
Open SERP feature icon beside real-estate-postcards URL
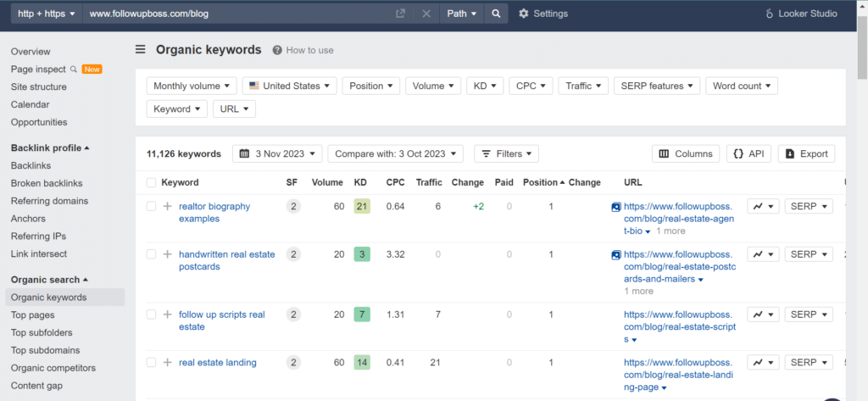pyautogui.click(x=616, y=255)
